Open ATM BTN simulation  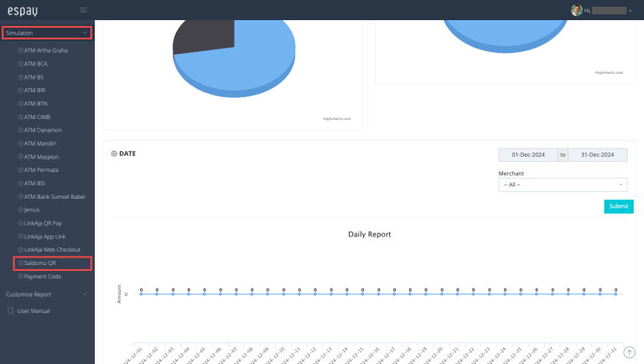tap(35, 104)
